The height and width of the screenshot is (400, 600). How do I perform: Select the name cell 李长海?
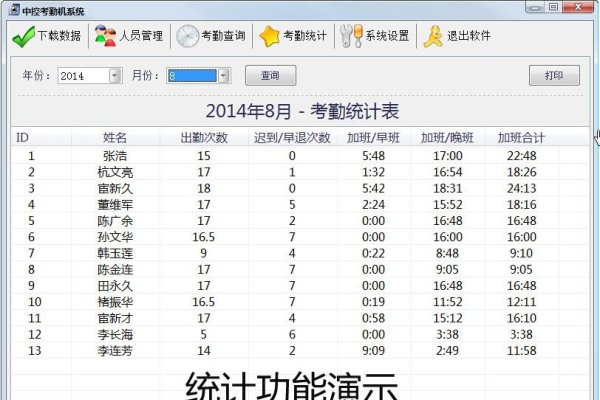coord(115,335)
